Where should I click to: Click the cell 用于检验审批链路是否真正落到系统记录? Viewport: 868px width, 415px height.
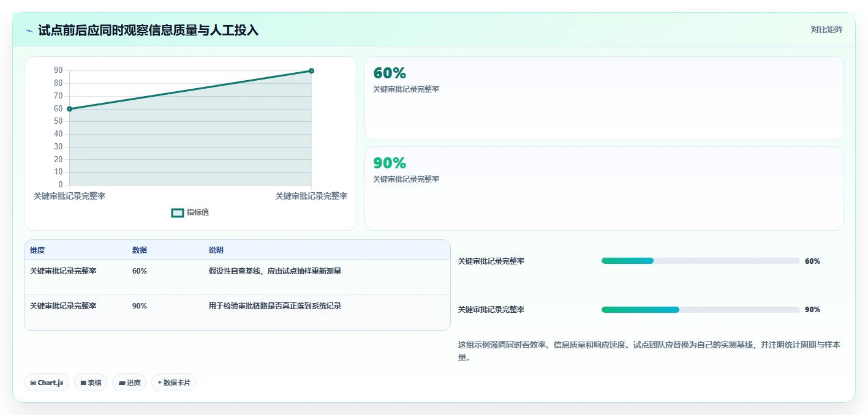coord(275,306)
